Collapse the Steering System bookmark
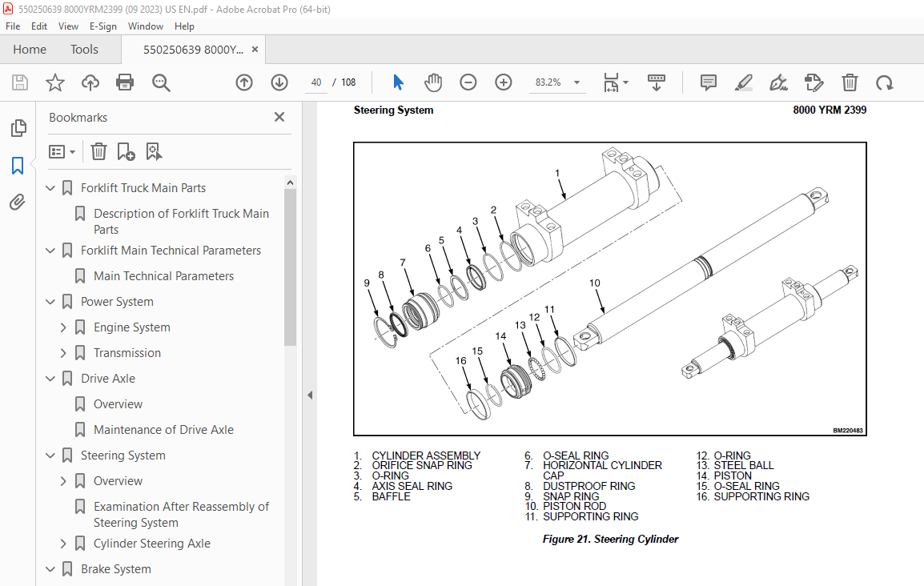Image resolution: width=924 pixels, height=586 pixels. tap(50, 456)
